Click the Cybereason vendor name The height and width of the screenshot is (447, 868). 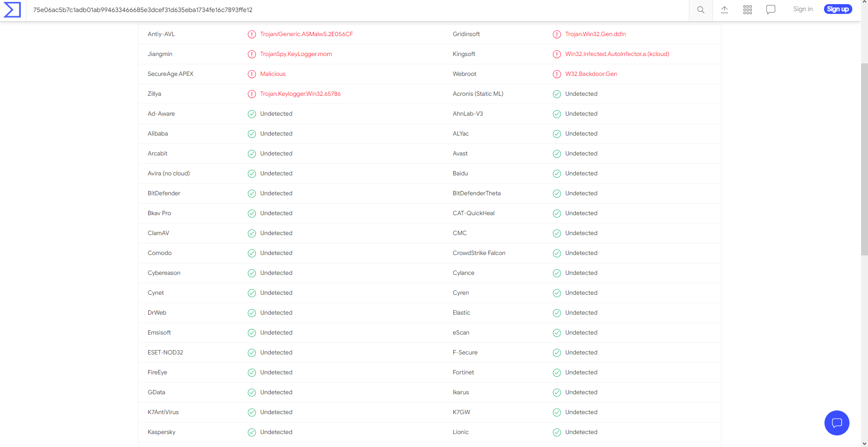[164, 273]
